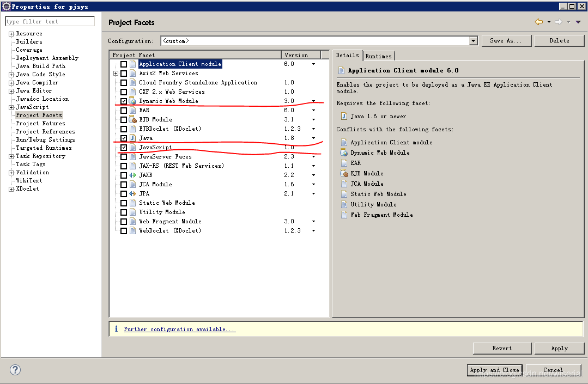Image resolution: width=588 pixels, height=384 pixels.
Task: Click the Revert button
Action: click(x=502, y=348)
